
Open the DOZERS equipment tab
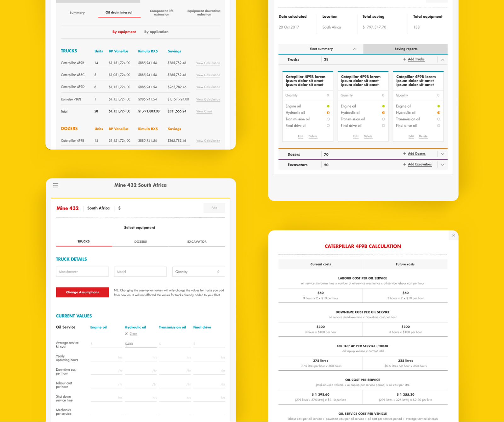coord(140,242)
